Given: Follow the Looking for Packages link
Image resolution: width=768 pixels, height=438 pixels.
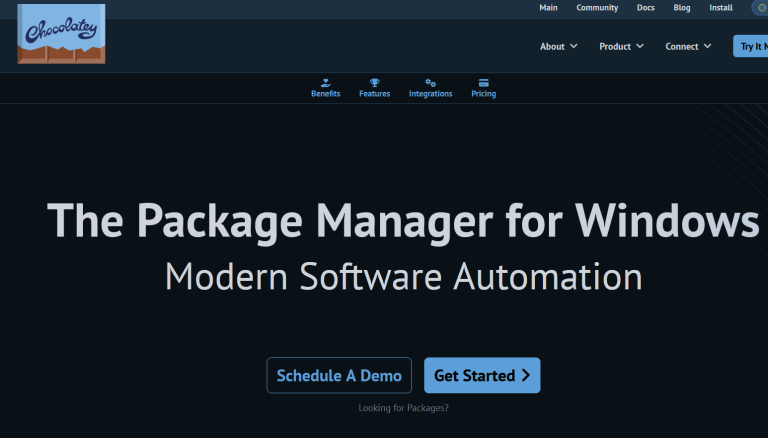Looking at the screenshot, I should pos(404,408).
